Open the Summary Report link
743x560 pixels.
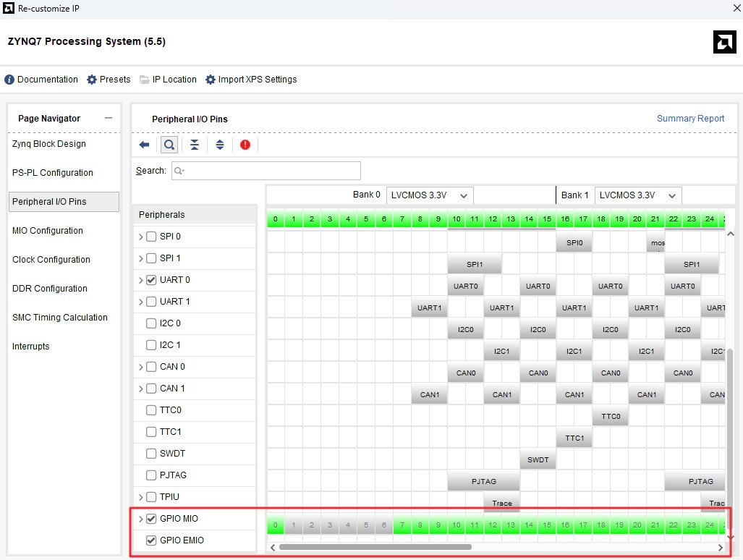click(690, 119)
